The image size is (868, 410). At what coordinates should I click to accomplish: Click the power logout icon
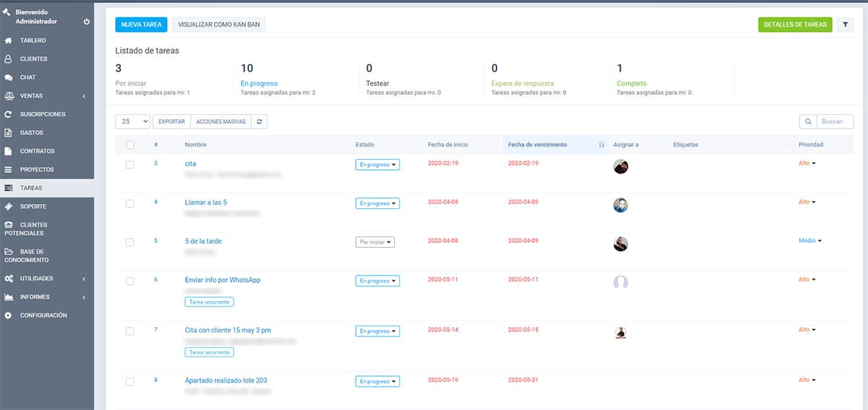[x=87, y=22]
